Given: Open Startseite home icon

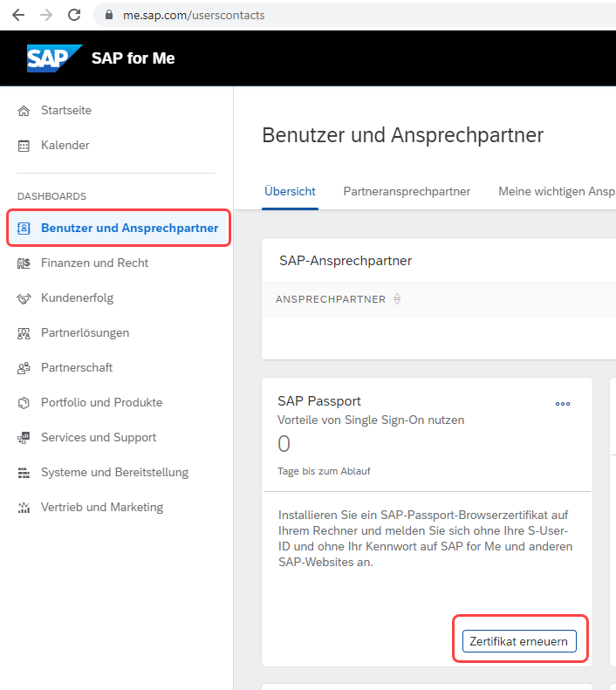Looking at the screenshot, I should pyautogui.click(x=24, y=111).
